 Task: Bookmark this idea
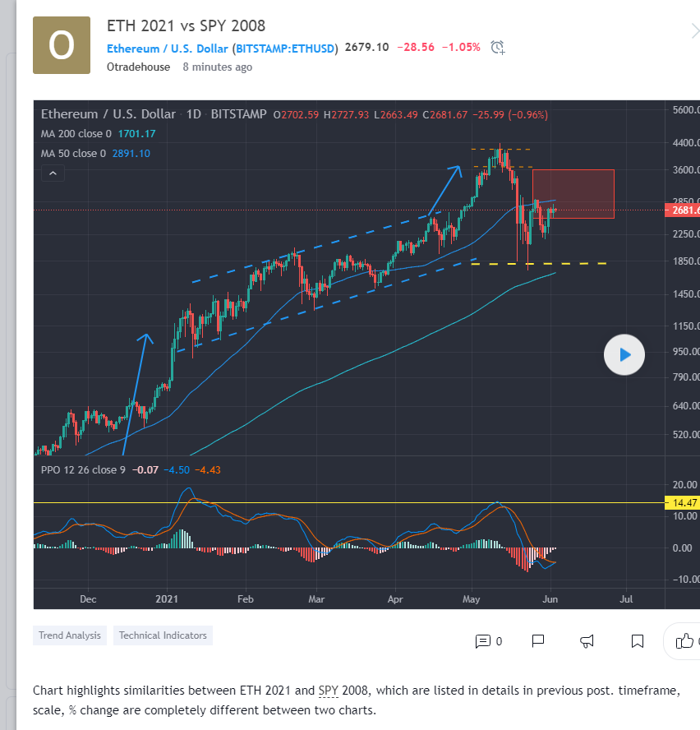[x=638, y=641]
